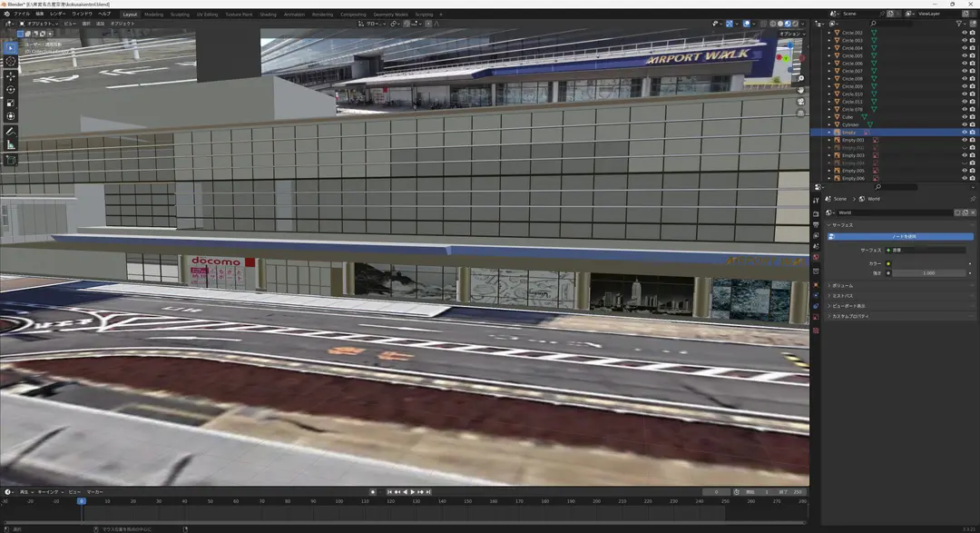
Task: Click the 強さ 1.000 slider field
Action: [x=929, y=273]
